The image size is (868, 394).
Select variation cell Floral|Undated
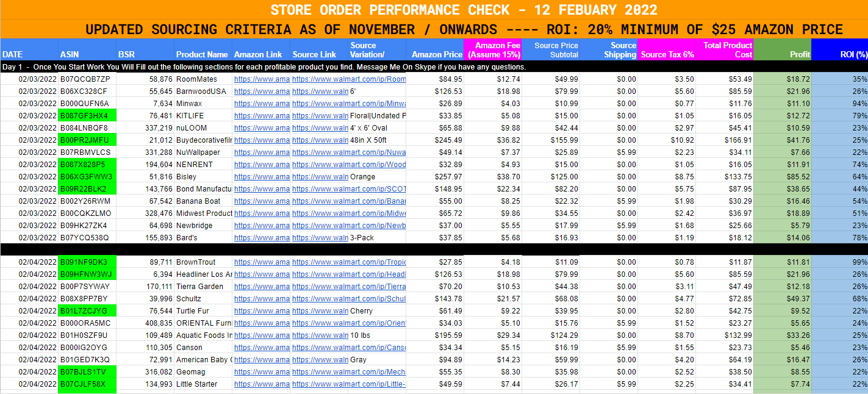[x=377, y=115]
